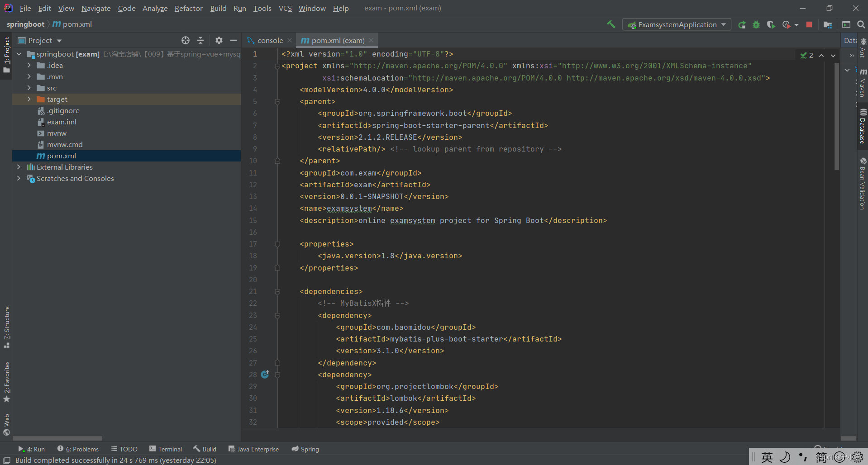Open Bean Validation tool window
The height and width of the screenshot is (465, 868).
[863, 184]
